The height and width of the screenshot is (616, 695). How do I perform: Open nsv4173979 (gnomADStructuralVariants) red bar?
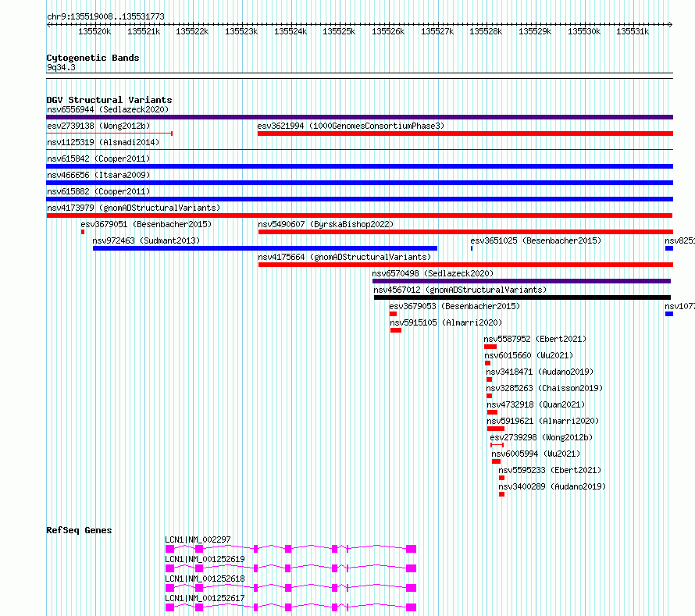click(x=359, y=215)
